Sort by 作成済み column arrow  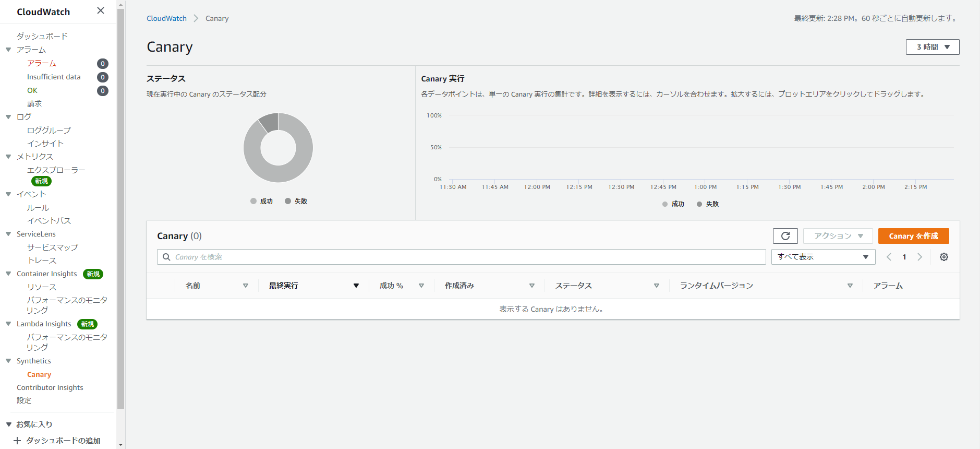pos(532,286)
